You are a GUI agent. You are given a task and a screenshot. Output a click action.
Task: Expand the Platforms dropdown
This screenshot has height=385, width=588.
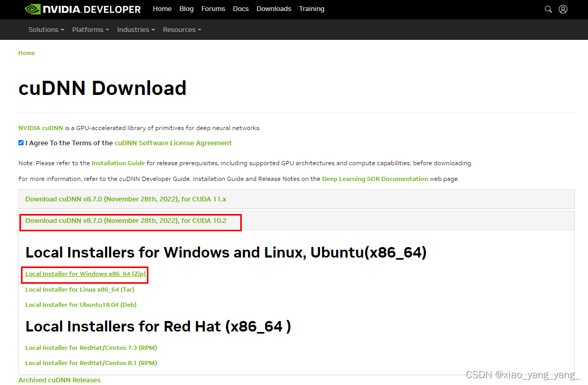pyautogui.click(x=90, y=29)
